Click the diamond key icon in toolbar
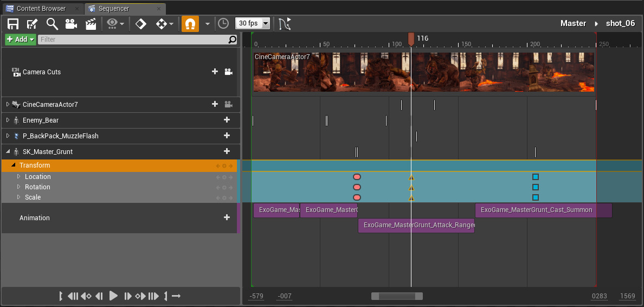This screenshot has height=307, width=644. pyautogui.click(x=141, y=23)
